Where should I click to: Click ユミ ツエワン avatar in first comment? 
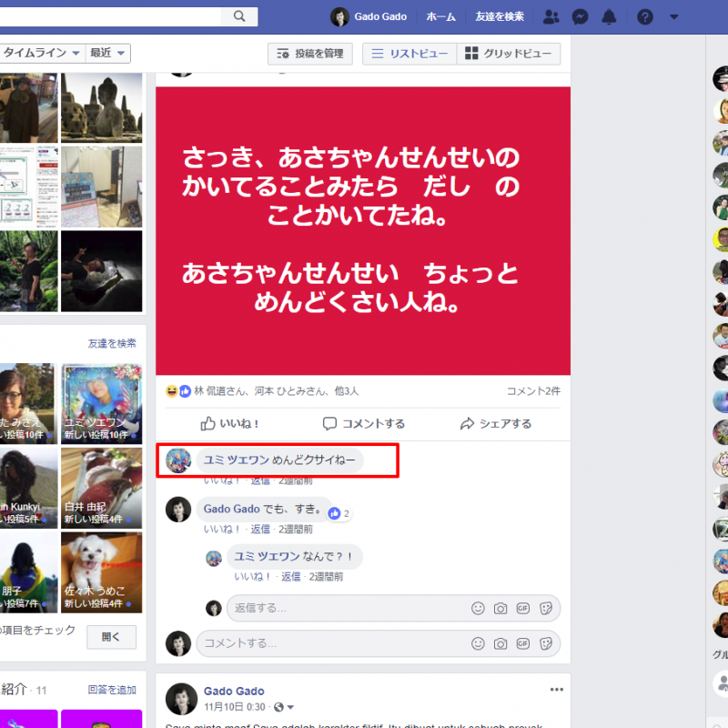(178, 460)
